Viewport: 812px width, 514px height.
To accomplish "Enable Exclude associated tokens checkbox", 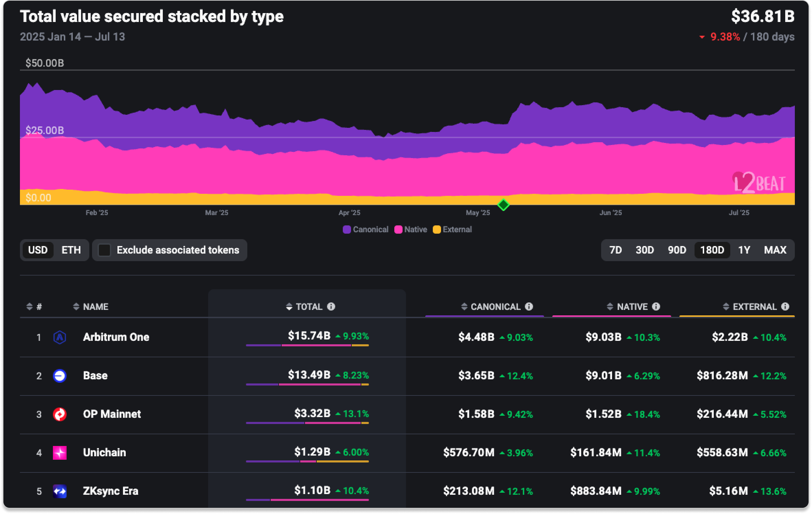I will coord(104,250).
